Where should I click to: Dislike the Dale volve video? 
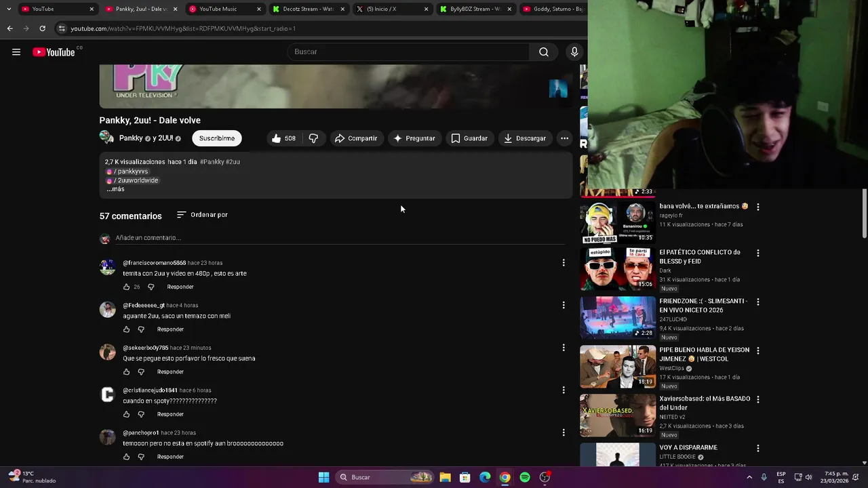[313, 138]
